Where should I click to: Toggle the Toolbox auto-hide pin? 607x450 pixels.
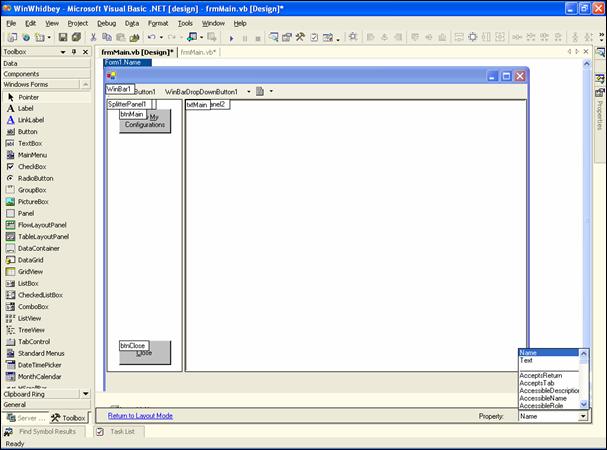point(74,52)
